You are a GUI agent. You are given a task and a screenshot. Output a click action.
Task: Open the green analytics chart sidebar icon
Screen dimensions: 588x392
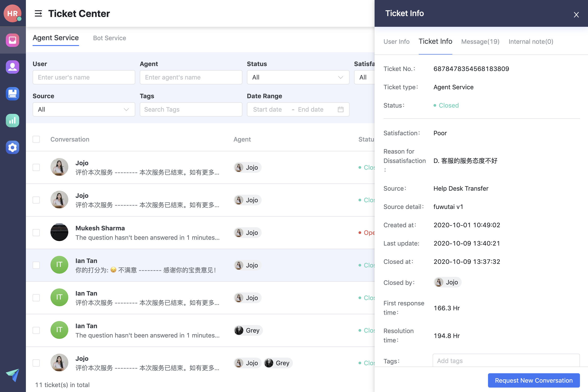[13, 121]
